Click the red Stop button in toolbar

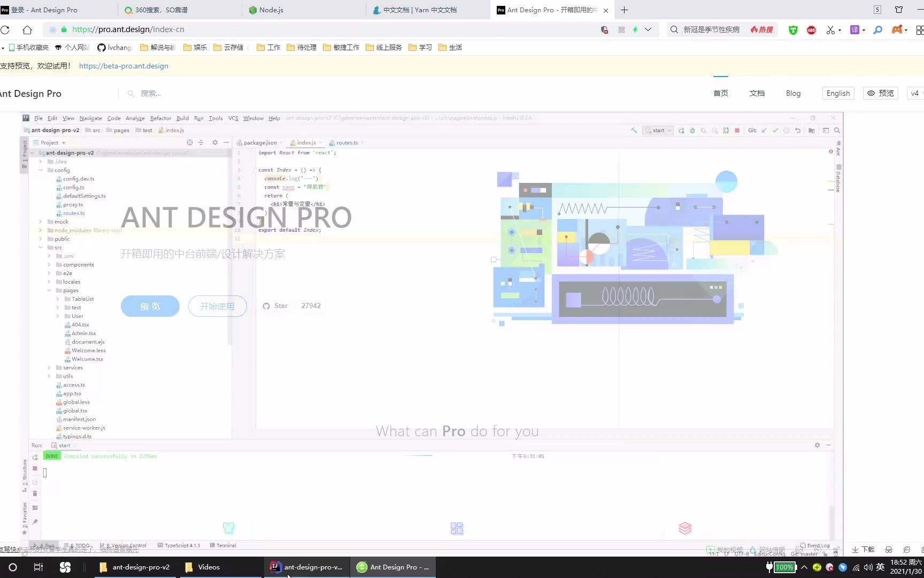click(x=737, y=130)
